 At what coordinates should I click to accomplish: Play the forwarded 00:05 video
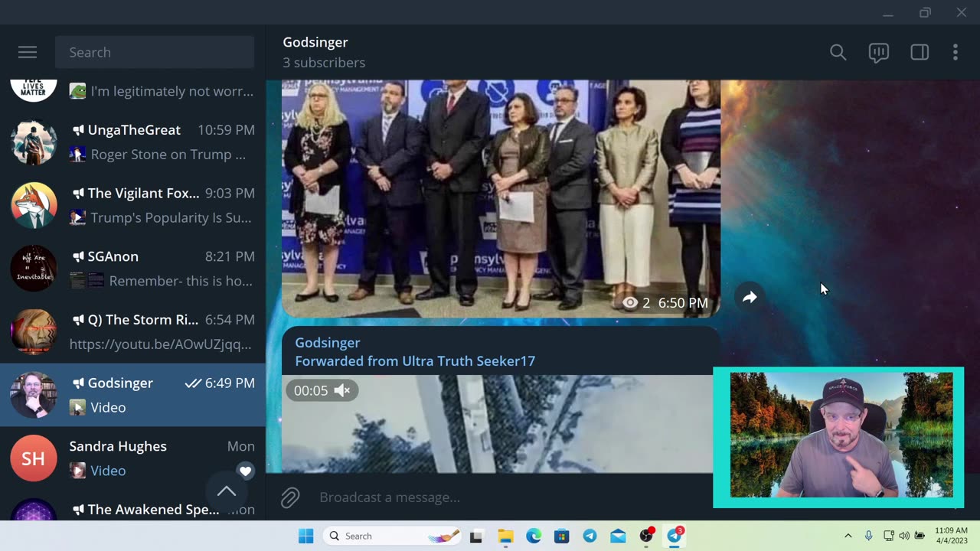pos(497,423)
